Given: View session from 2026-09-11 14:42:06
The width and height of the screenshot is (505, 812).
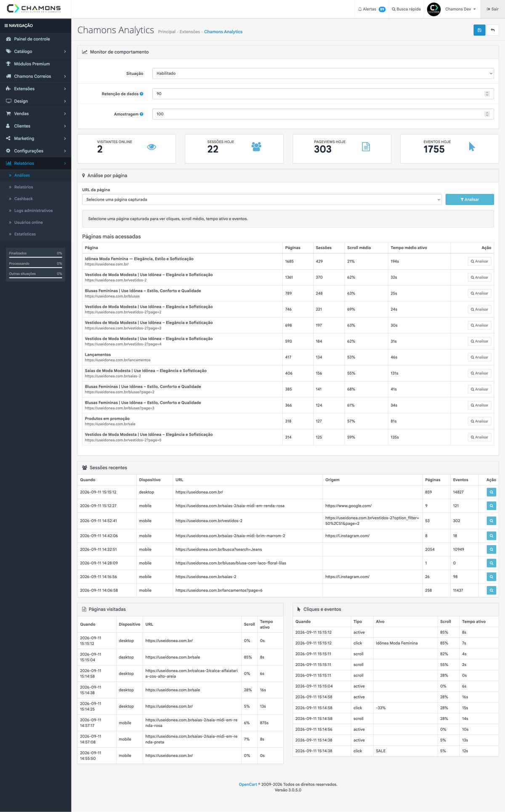Looking at the screenshot, I should click(x=491, y=536).
